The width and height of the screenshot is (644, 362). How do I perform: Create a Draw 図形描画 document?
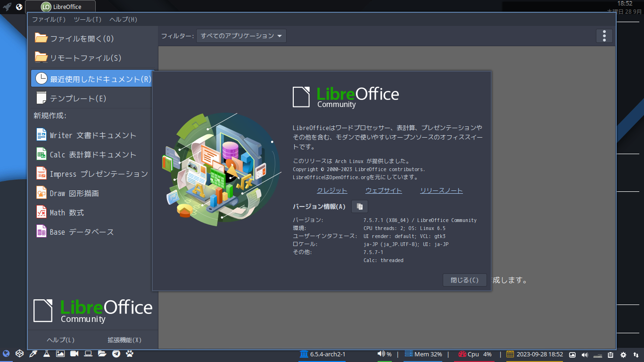tap(92, 193)
